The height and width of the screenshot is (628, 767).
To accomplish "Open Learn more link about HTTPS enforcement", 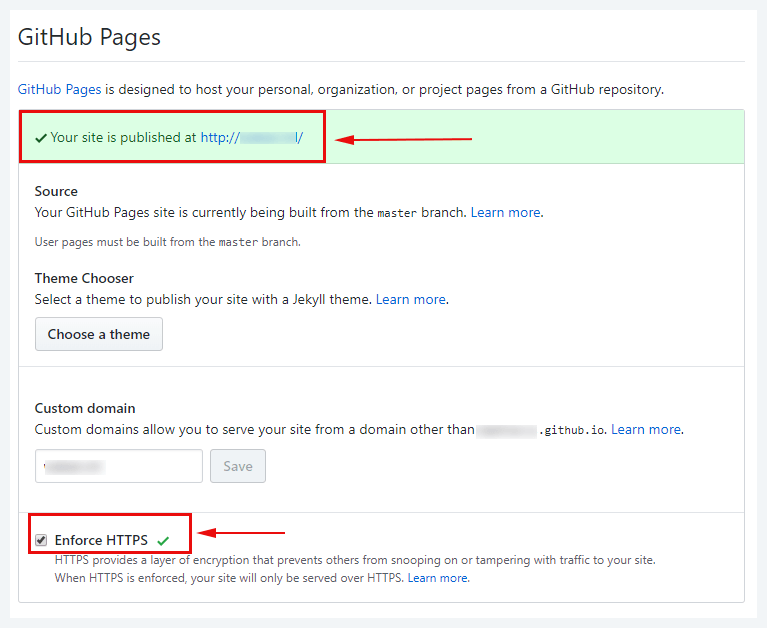I will pos(438,578).
